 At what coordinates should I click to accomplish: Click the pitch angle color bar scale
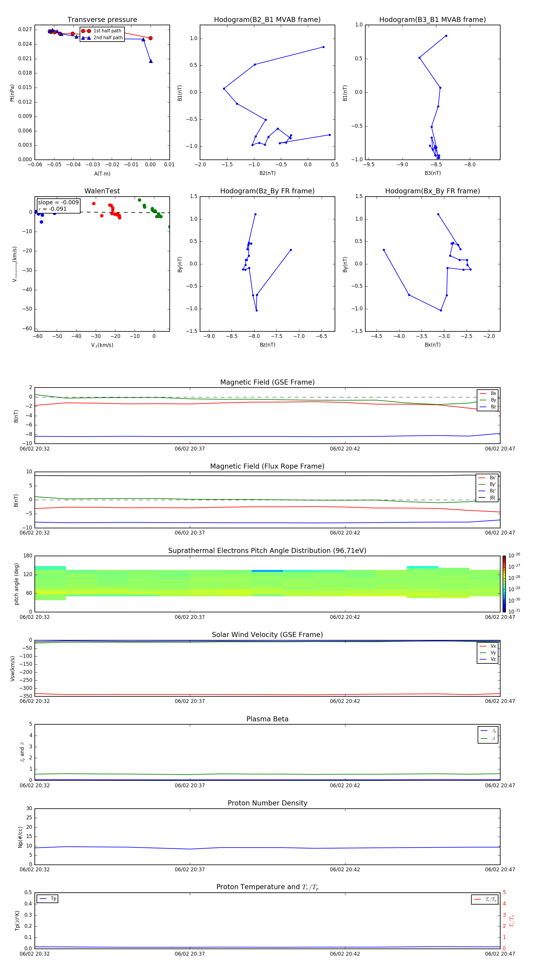click(504, 584)
